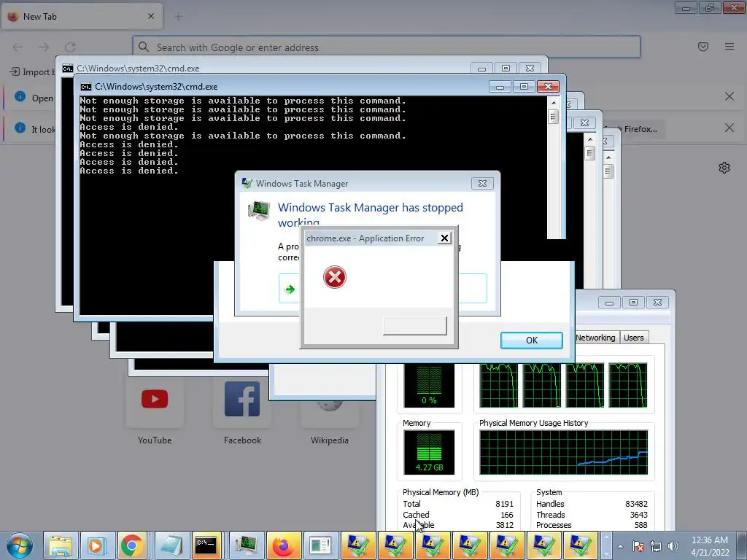Click first 'Access is denied.' line in cmd

[129, 127]
